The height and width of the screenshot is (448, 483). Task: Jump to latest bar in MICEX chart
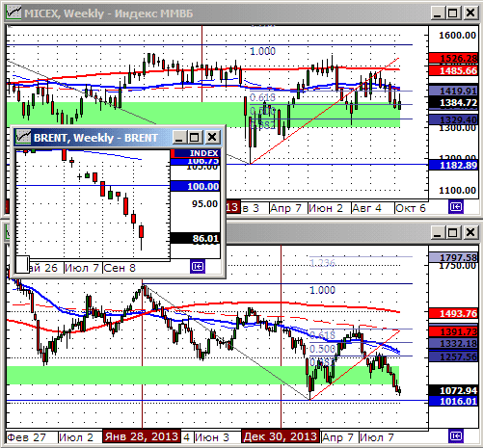pos(456,207)
